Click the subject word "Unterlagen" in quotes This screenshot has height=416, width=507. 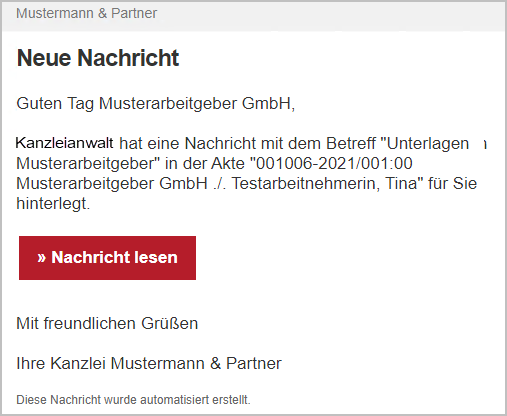pos(428,144)
